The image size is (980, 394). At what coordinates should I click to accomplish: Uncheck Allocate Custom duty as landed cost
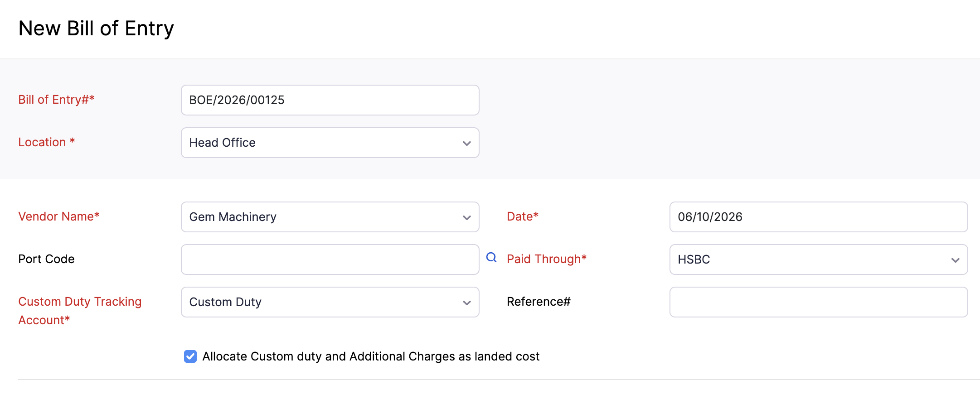tap(190, 356)
